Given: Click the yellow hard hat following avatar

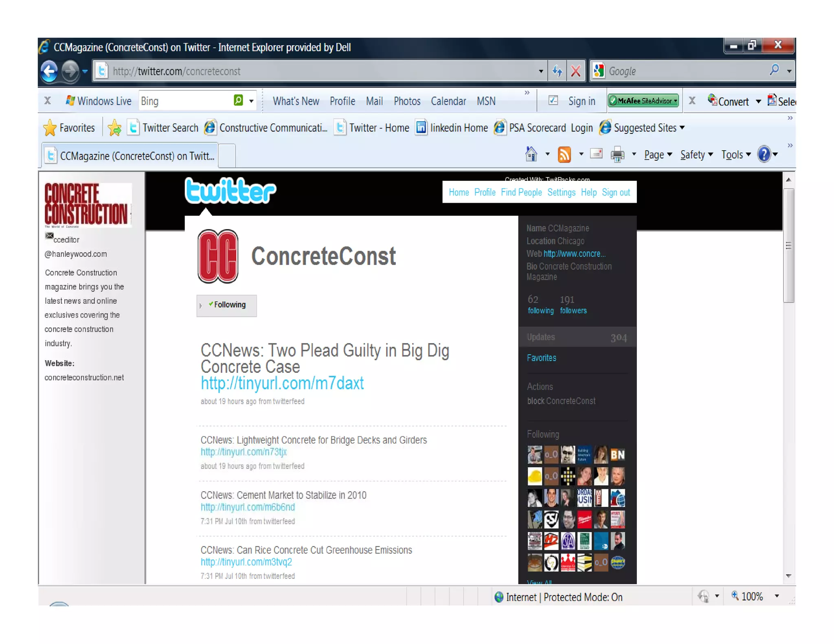Looking at the screenshot, I should [535, 476].
